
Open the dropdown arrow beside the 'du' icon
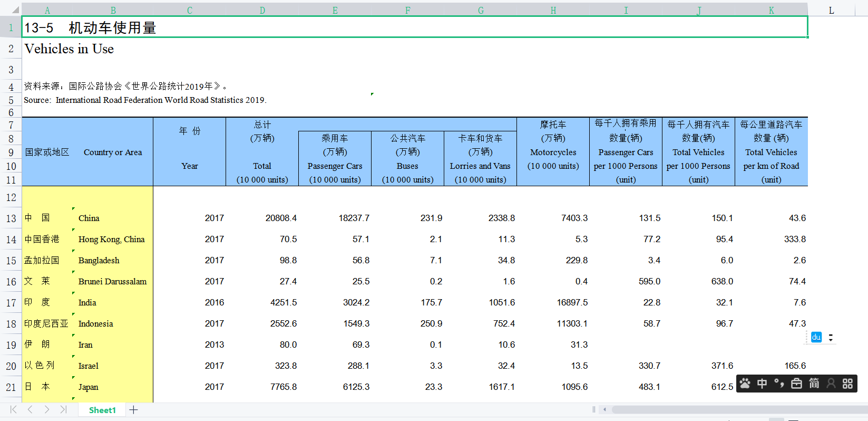831,338
